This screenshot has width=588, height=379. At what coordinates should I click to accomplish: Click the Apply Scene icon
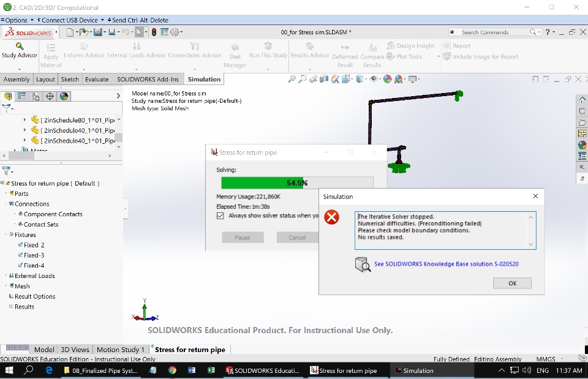pyautogui.click(x=398, y=79)
